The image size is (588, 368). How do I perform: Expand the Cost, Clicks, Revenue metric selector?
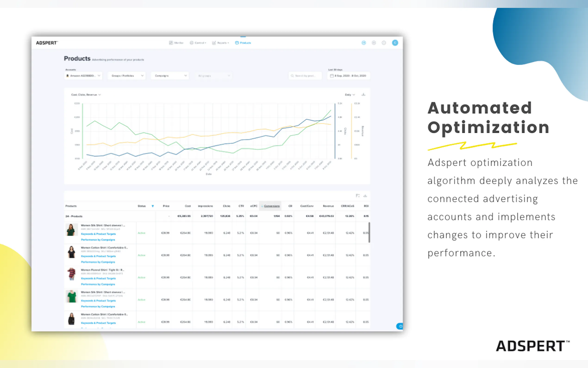86,95
